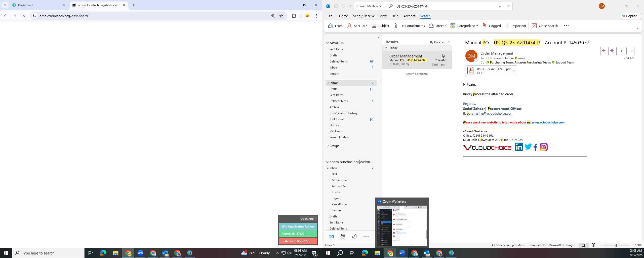Reverse sort order with the up arrow
The width and height of the screenshot is (644, 258).
(449, 42)
